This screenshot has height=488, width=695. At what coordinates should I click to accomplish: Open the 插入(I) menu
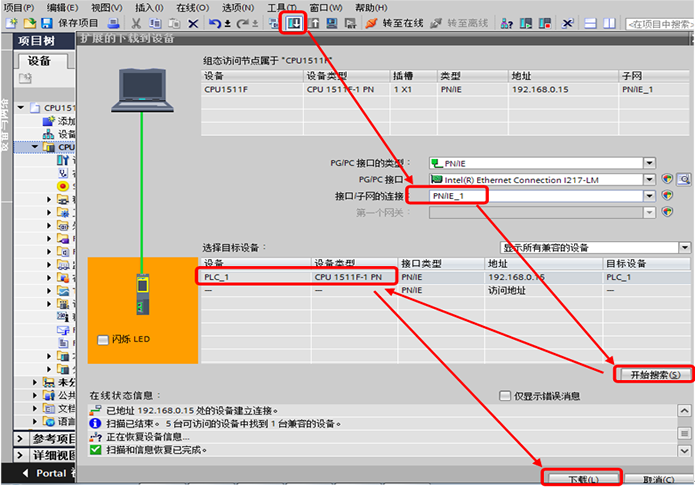pos(149,8)
